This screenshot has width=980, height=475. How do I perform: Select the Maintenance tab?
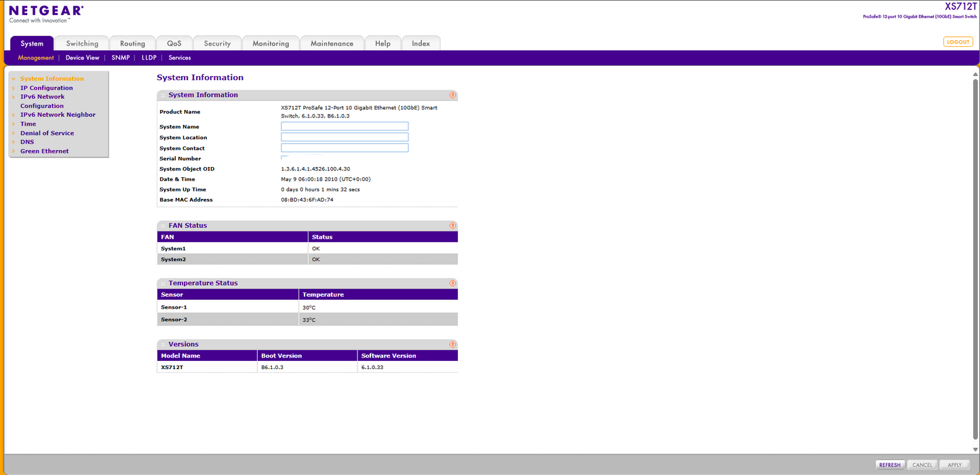[x=332, y=43]
